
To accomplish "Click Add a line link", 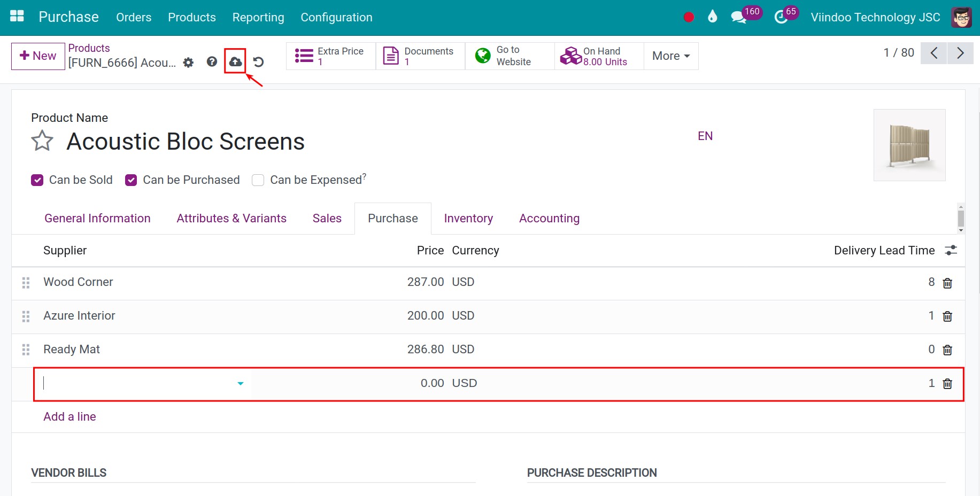I will pyautogui.click(x=70, y=416).
